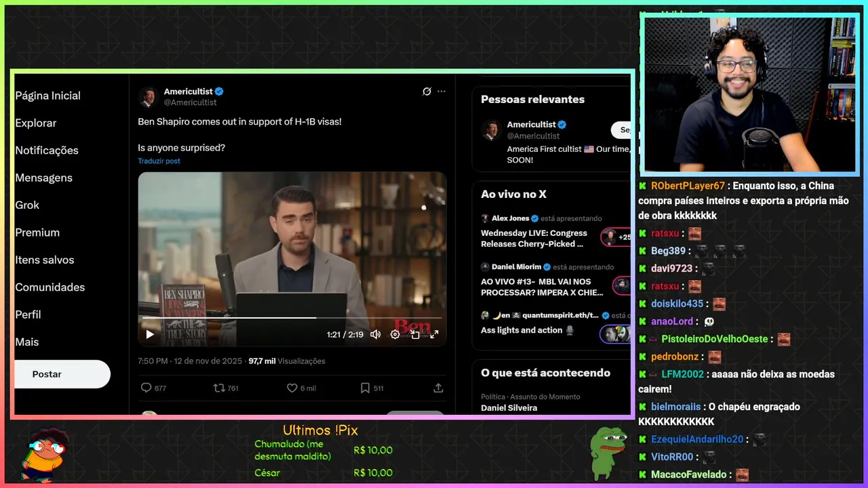Click the @Americultist handle on the tweet

(190, 102)
